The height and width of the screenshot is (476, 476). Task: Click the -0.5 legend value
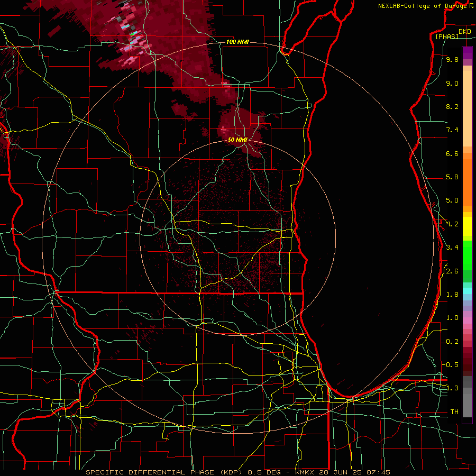[451, 364]
